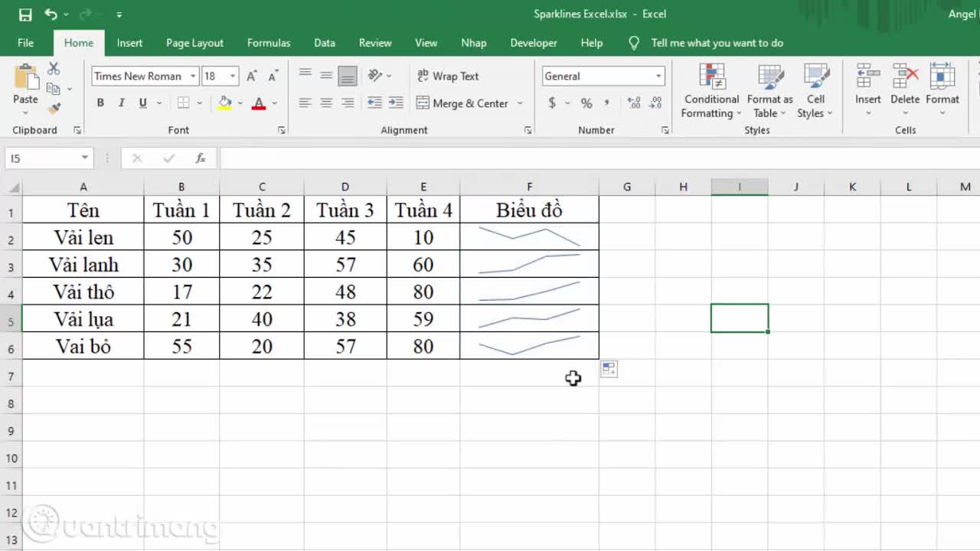Click the Increase Indent icon
The image size is (980, 551).
(x=396, y=103)
